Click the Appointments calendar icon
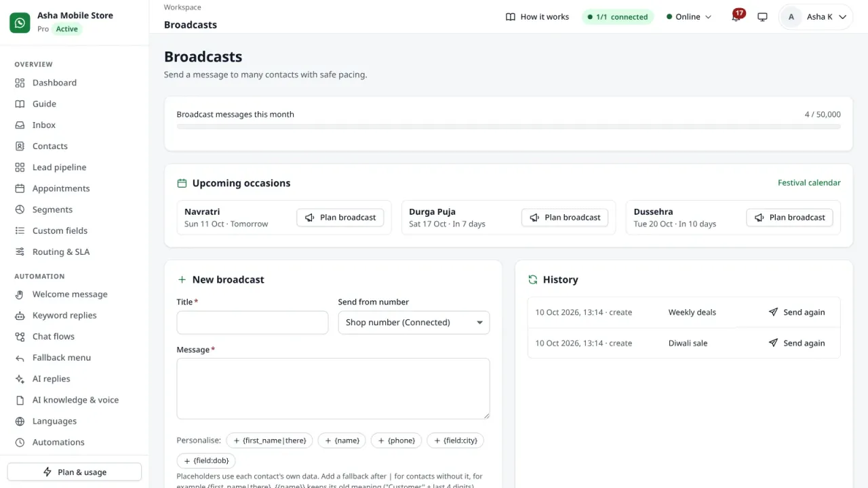This screenshot has width=868, height=488. click(20, 188)
